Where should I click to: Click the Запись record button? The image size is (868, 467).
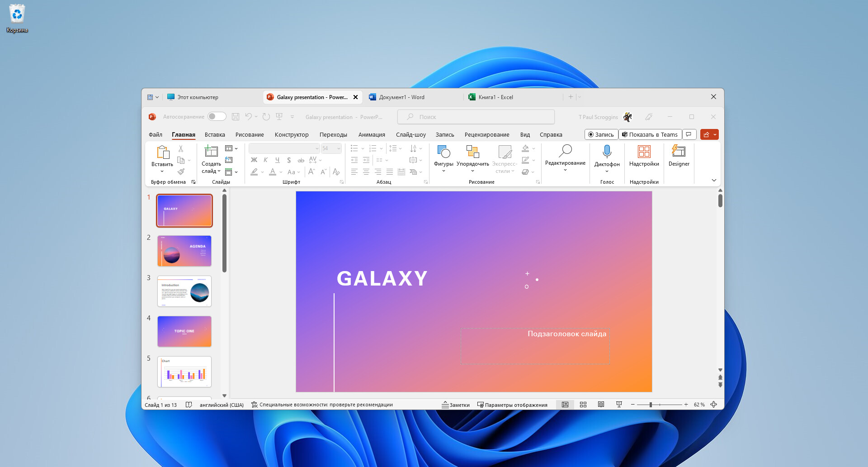coord(601,134)
